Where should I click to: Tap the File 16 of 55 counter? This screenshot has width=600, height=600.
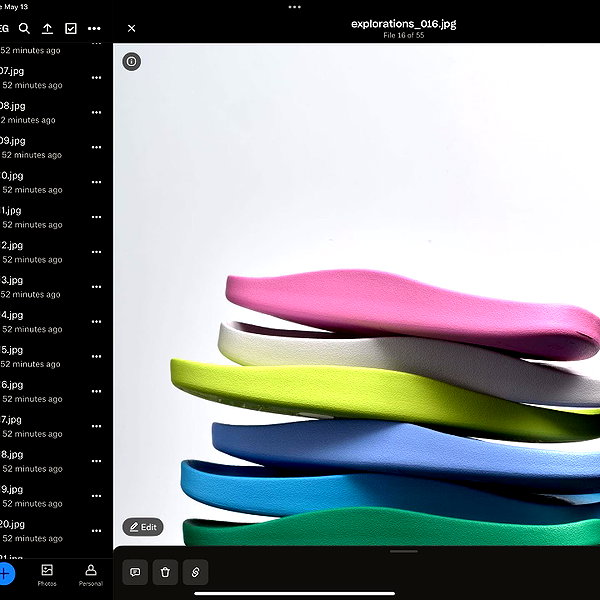(x=404, y=35)
